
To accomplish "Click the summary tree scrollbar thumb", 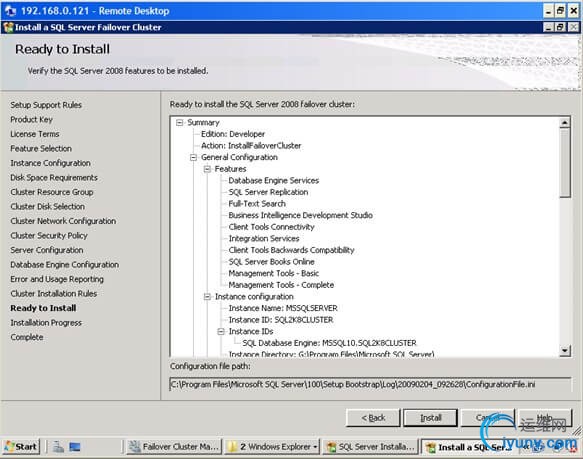I will pos(565,163).
